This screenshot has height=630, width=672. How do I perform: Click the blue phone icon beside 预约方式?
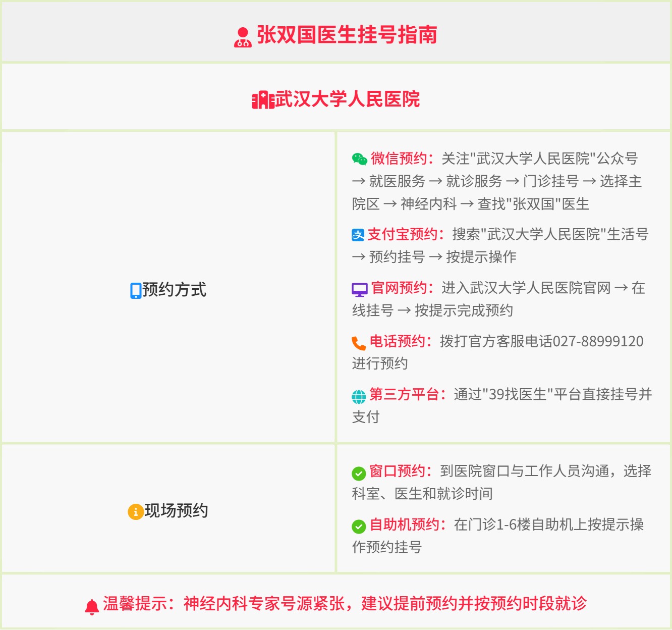pyautogui.click(x=136, y=291)
